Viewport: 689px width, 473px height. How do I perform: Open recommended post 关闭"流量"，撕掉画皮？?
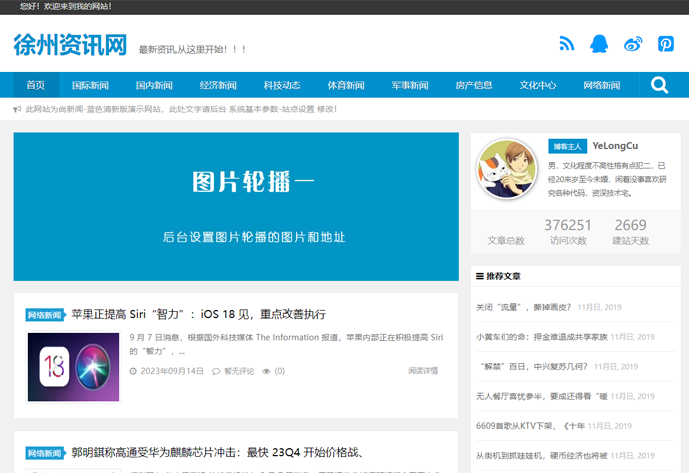(x=523, y=307)
